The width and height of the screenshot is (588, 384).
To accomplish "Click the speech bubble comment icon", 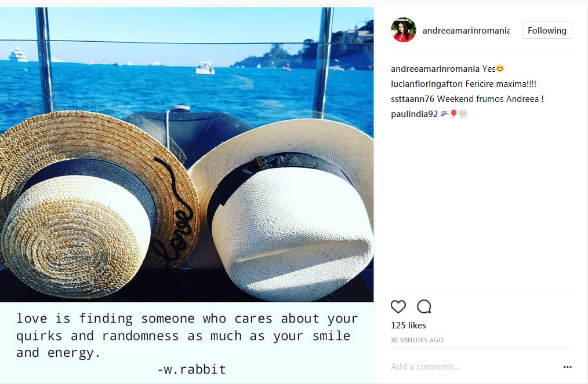I will pyautogui.click(x=424, y=306).
